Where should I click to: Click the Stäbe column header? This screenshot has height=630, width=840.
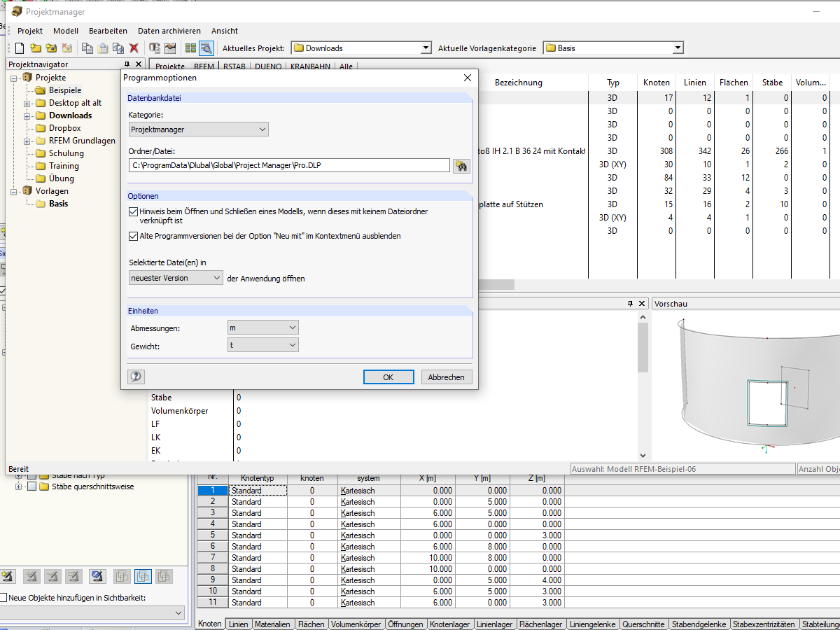[x=772, y=83]
